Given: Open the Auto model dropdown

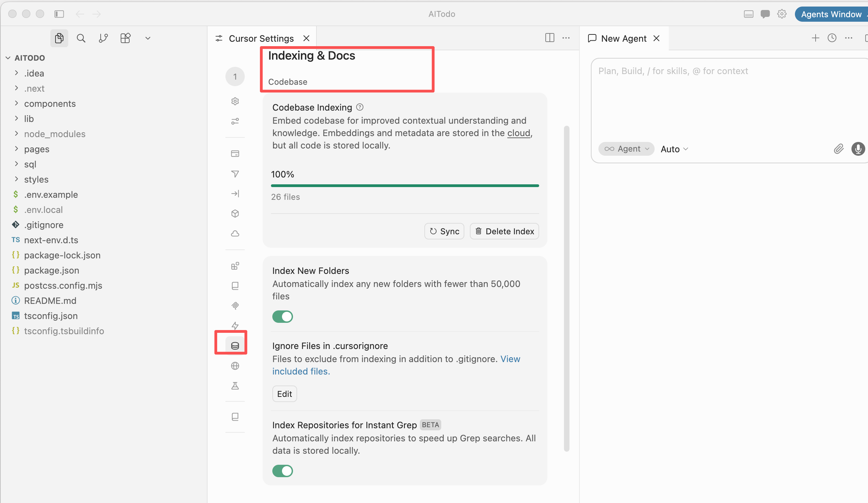Looking at the screenshot, I should pos(674,149).
